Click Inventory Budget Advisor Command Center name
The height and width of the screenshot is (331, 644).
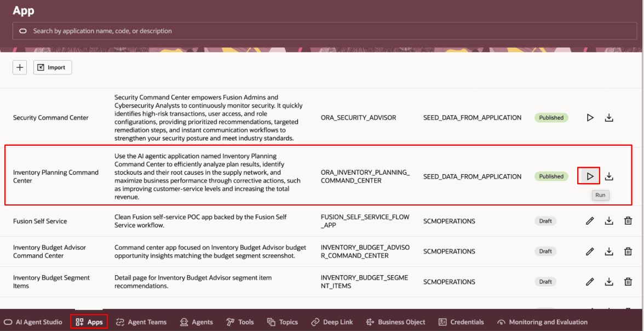click(49, 251)
